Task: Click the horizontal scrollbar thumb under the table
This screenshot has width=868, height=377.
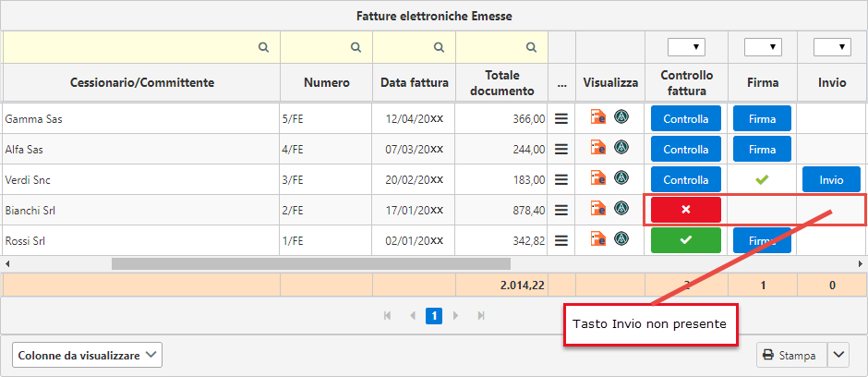Action: point(311,263)
